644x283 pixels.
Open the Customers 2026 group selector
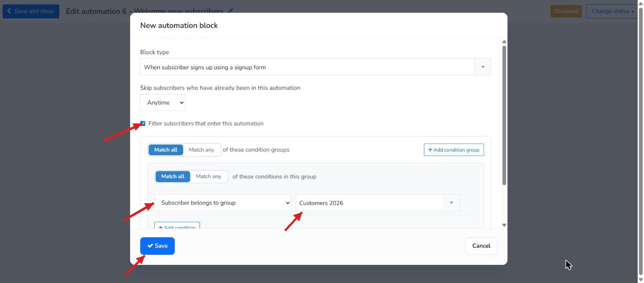378,203
